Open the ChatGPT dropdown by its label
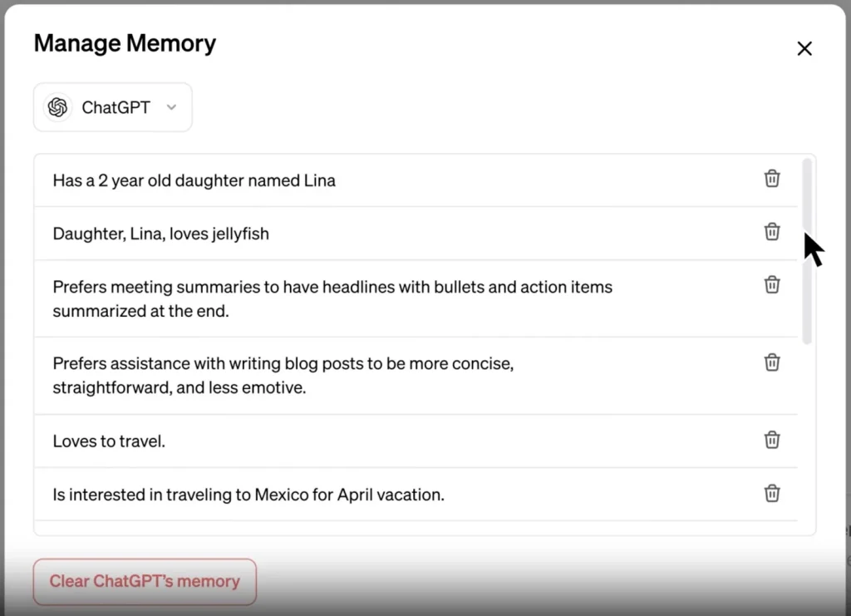The width and height of the screenshot is (851, 616). tap(116, 107)
